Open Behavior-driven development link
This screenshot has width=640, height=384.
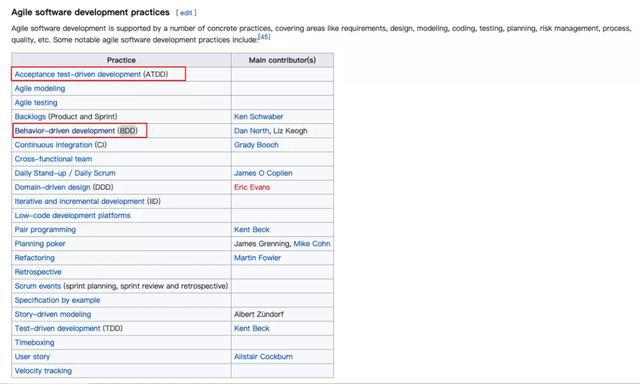coord(65,131)
